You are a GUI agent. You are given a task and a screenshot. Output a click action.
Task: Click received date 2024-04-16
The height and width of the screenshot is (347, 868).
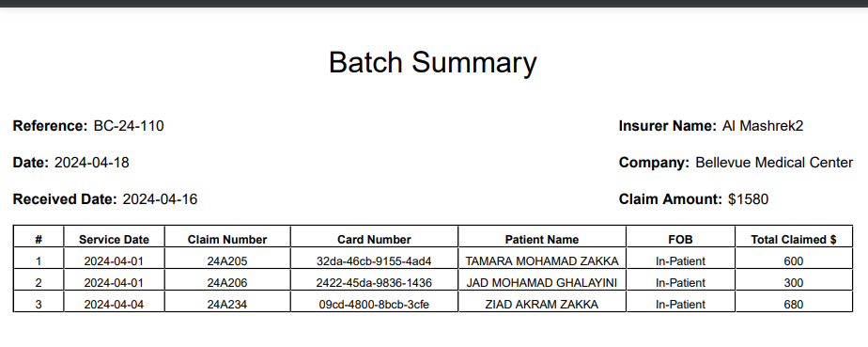pyautogui.click(x=160, y=199)
